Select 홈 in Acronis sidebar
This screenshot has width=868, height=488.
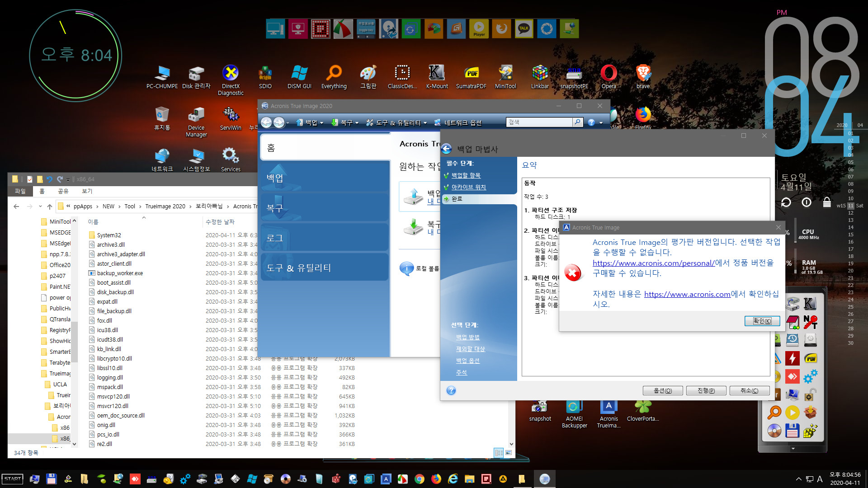coord(325,148)
